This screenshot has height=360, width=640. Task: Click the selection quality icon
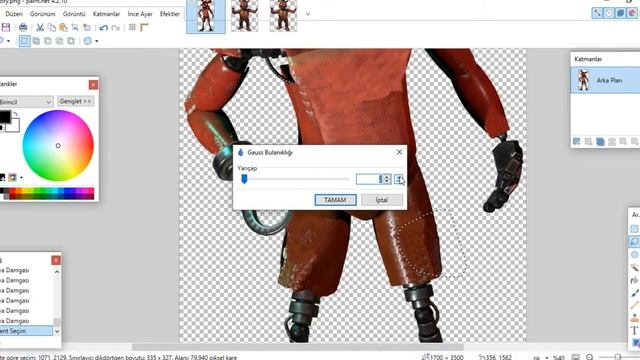(x=87, y=41)
